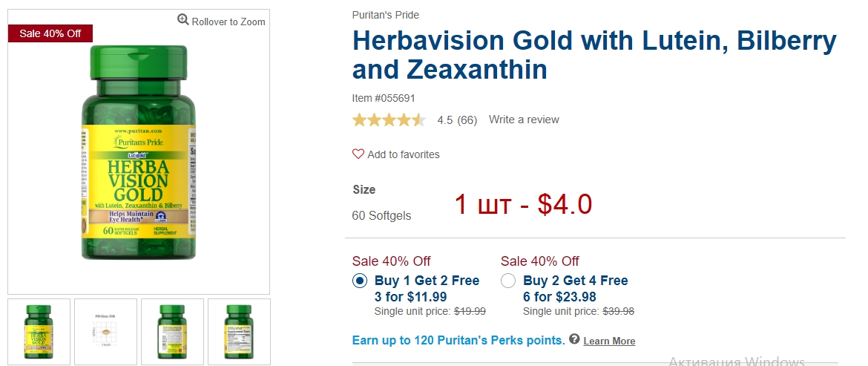Viewport: 868px width, 366px height.
Task: Select the Buy 1 Get 2 Free radio button
Action: [360, 281]
